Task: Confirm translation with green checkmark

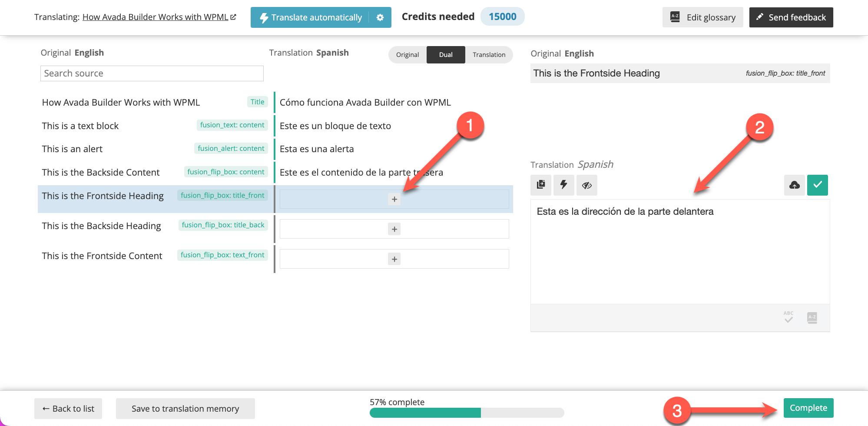Action: point(818,185)
